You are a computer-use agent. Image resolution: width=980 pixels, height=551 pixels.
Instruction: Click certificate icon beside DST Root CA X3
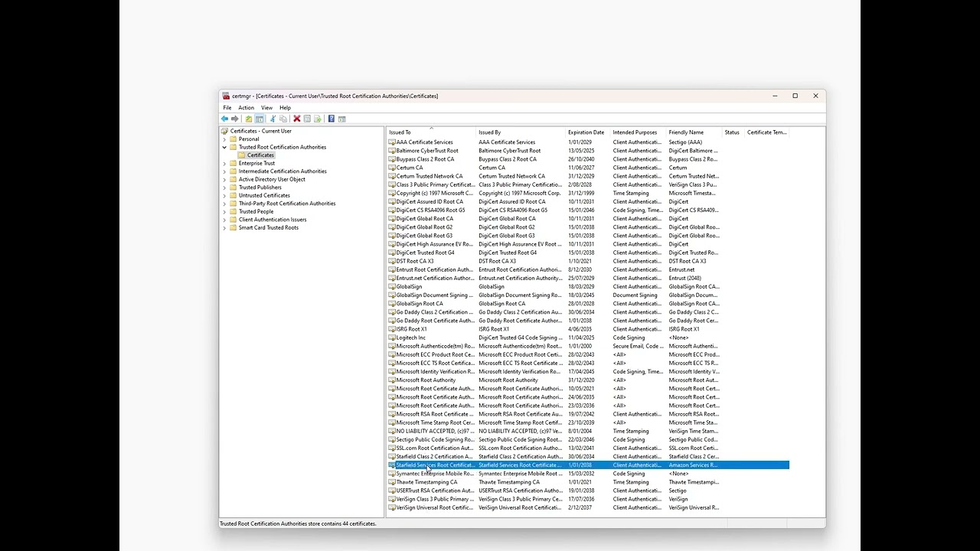(392, 261)
